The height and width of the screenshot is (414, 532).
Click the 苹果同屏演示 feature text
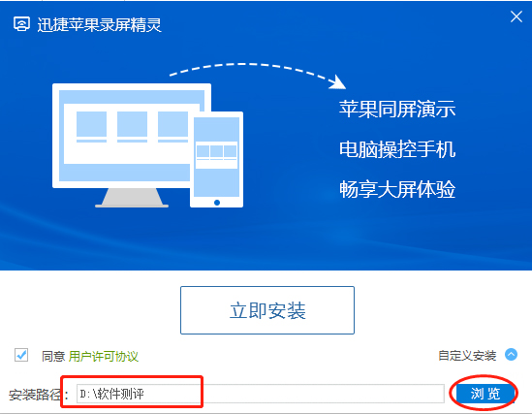(x=397, y=109)
